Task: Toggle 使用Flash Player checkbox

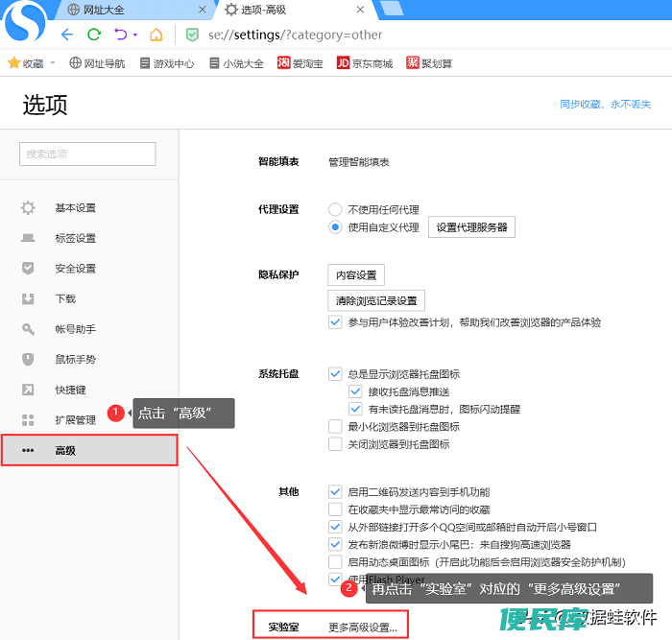Action: (335, 580)
